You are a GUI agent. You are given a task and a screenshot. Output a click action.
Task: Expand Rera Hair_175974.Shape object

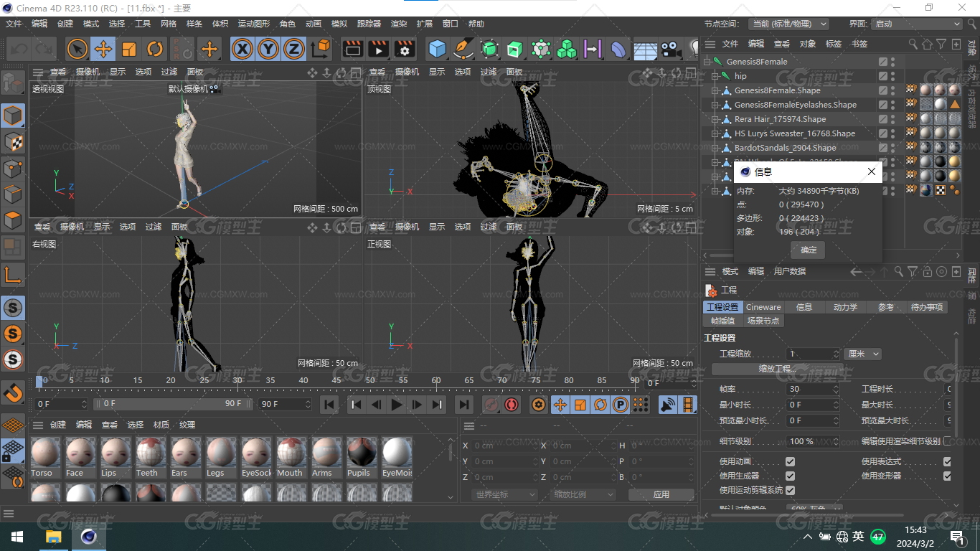coord(715,119)
